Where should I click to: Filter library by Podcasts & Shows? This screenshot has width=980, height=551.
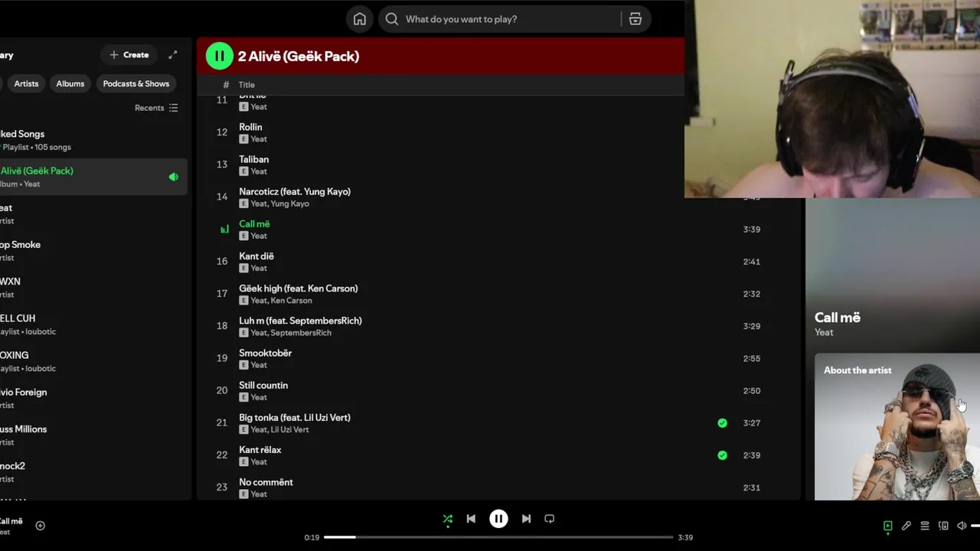(x=136, y=83)
